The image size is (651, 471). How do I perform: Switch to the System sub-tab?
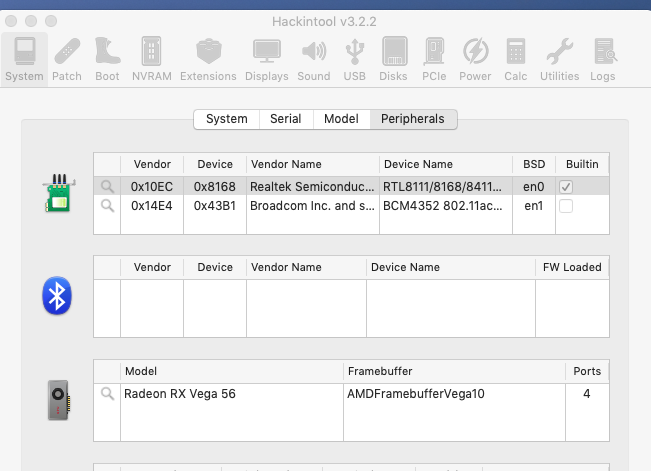click(227, 119)
